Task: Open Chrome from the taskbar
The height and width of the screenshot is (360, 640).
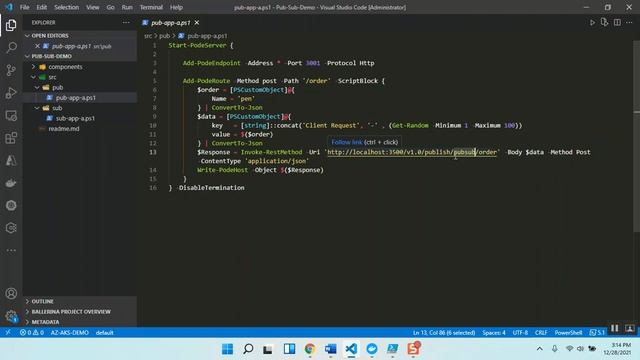Action: click(310, 349)
